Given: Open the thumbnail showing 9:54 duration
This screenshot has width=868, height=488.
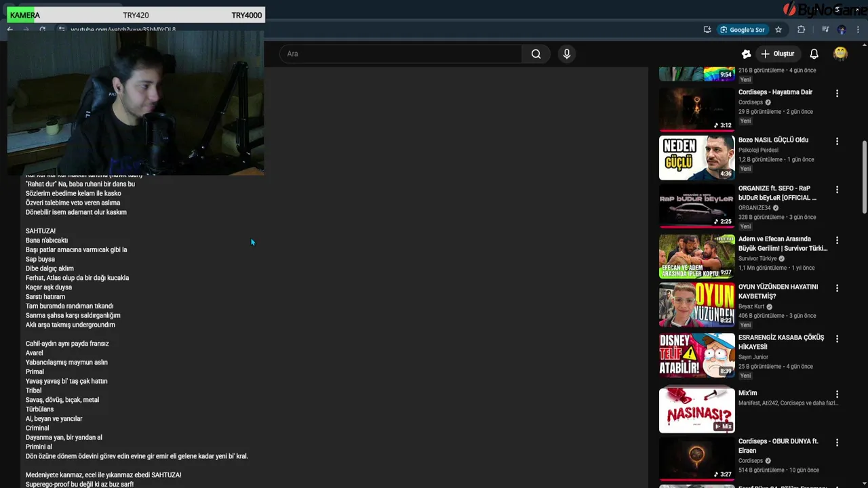Looking at the screenshot, I should (x=696, y=74).
